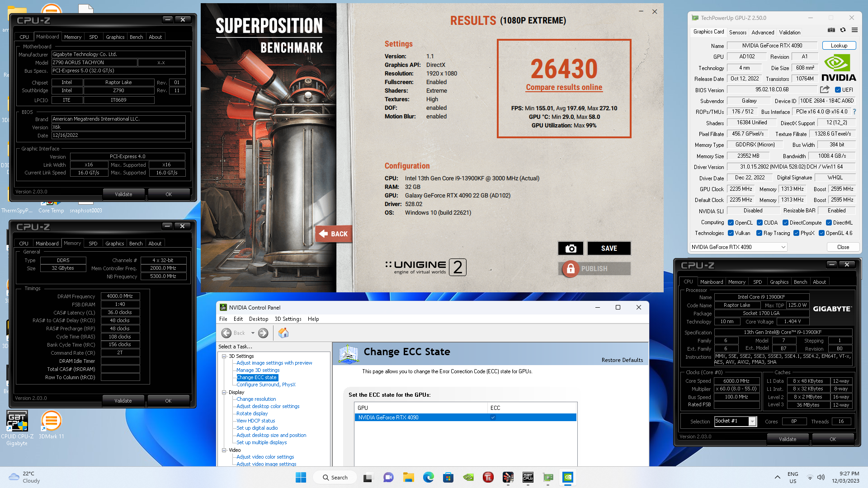Toggle the PhysX checkbox in GPU-Z

[796, 233]
